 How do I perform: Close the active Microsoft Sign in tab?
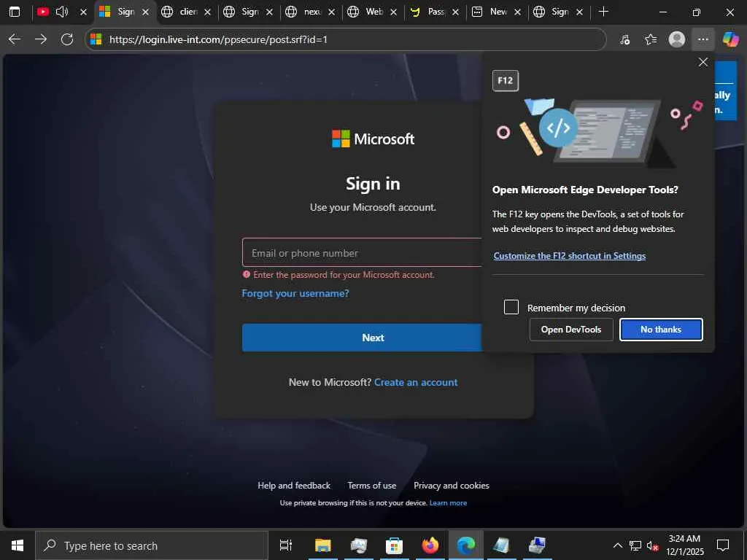[146, 12]
